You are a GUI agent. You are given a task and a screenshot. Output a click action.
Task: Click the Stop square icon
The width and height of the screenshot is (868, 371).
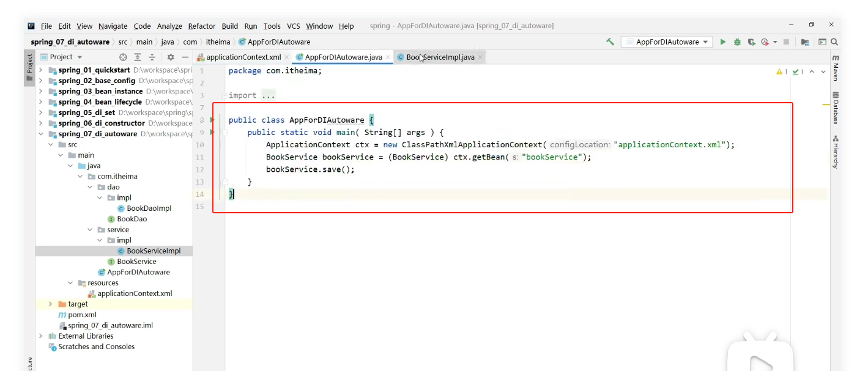coord(787,42)
